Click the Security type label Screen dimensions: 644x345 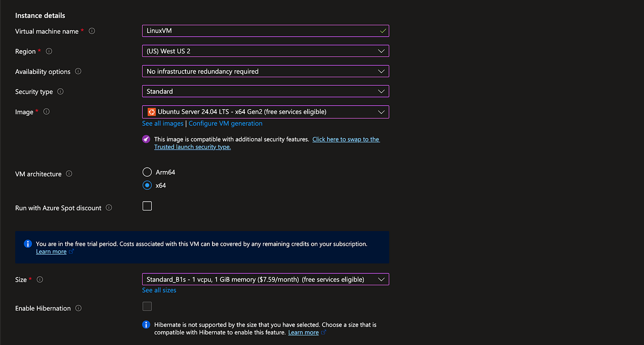[34, 92]
